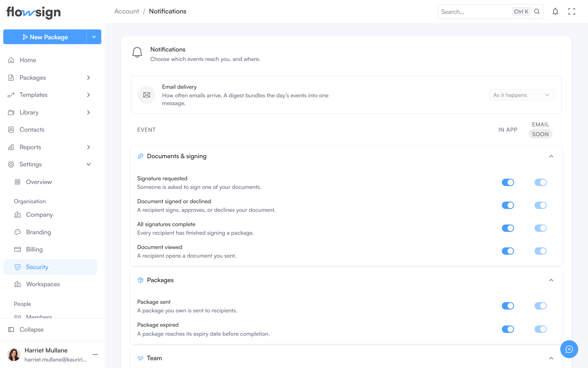Image resolution: width=588 pixels, height=368 pixels.
Task: Open the Branding settings page
Action: pyautogui.click(x=50, y=232)
